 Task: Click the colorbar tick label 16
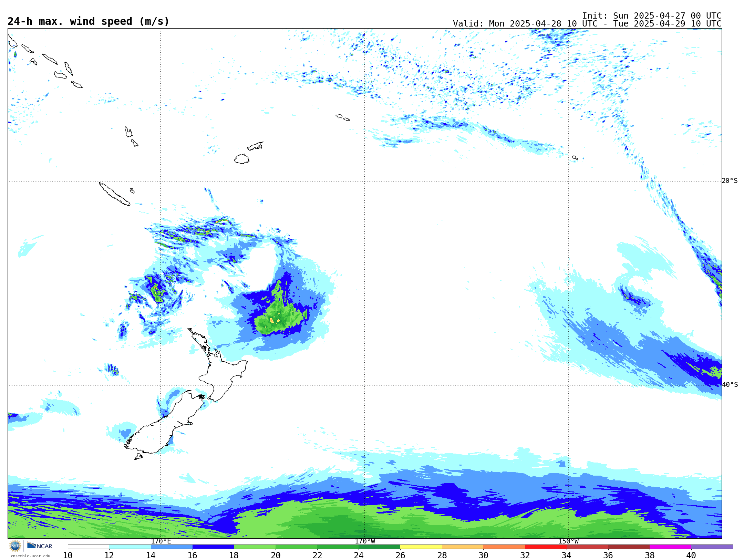click(x=193, y=555)
